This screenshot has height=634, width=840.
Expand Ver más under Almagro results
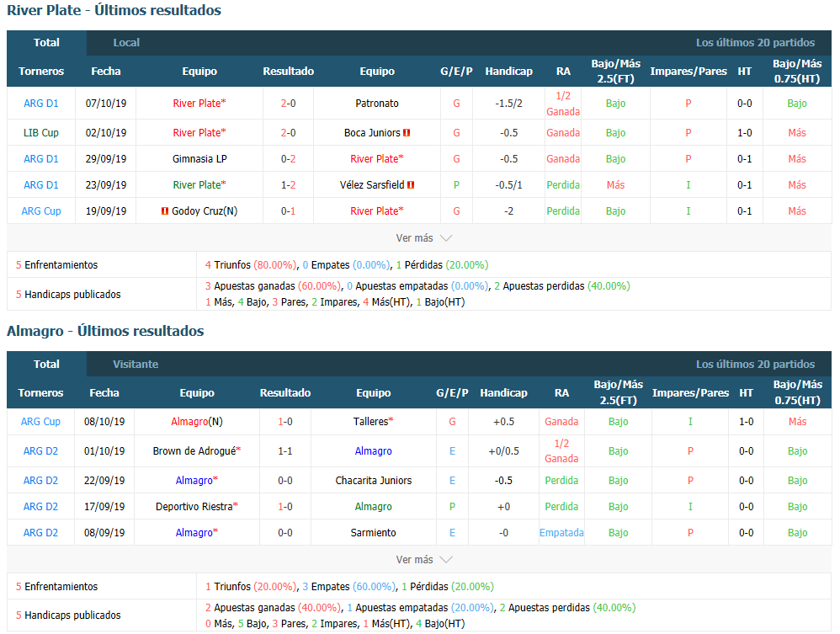point(423,560)
